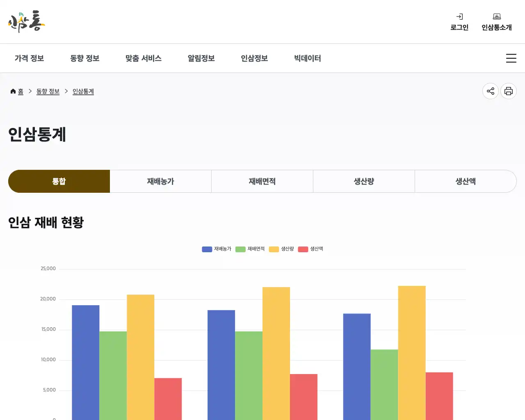Click the first group's blue 재배농가 bar

point(86,363)
